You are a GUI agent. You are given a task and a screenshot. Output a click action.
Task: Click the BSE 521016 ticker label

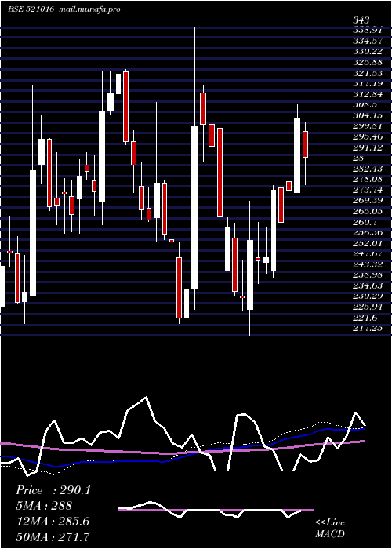coord(31,9)
